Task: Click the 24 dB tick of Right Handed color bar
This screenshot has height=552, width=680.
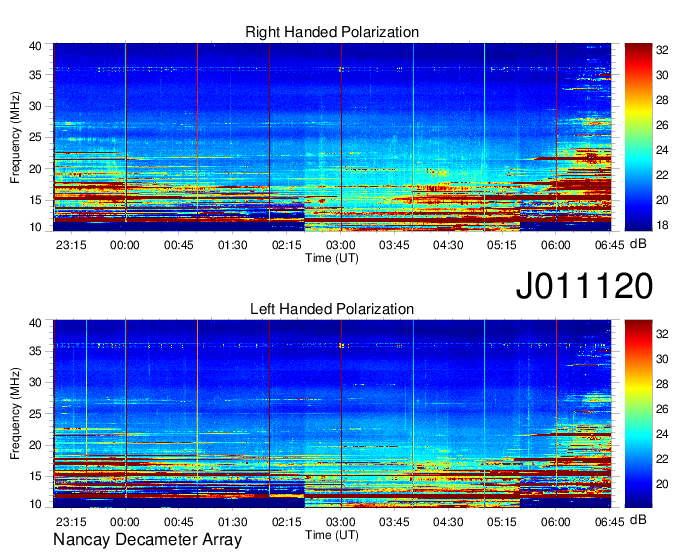Action: coord(662,150)
